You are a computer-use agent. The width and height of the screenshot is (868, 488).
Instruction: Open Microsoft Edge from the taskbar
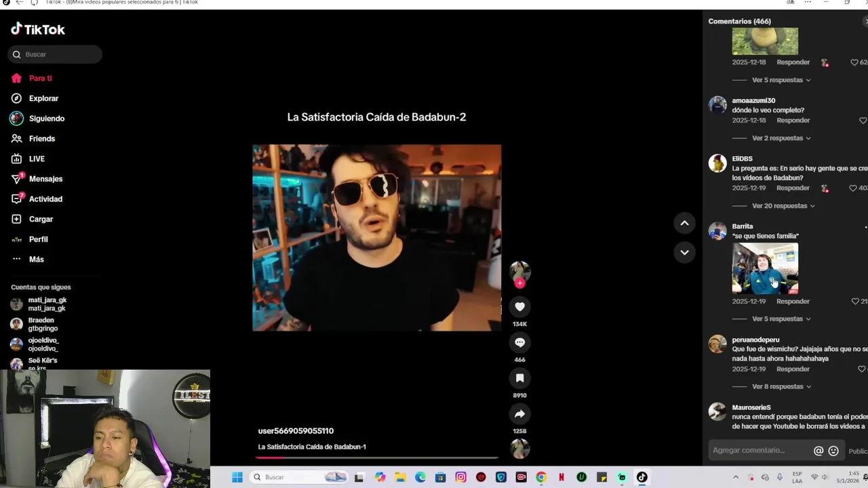[x=420, y=477]
